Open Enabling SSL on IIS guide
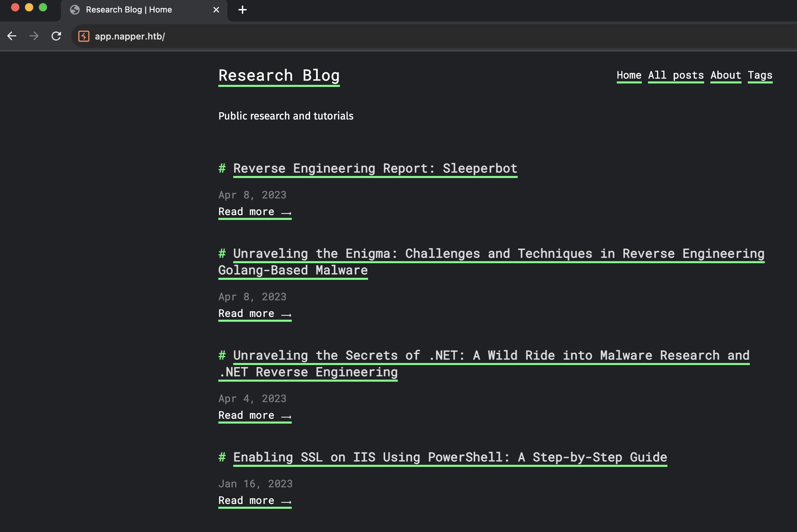 [x=450, y=457]
